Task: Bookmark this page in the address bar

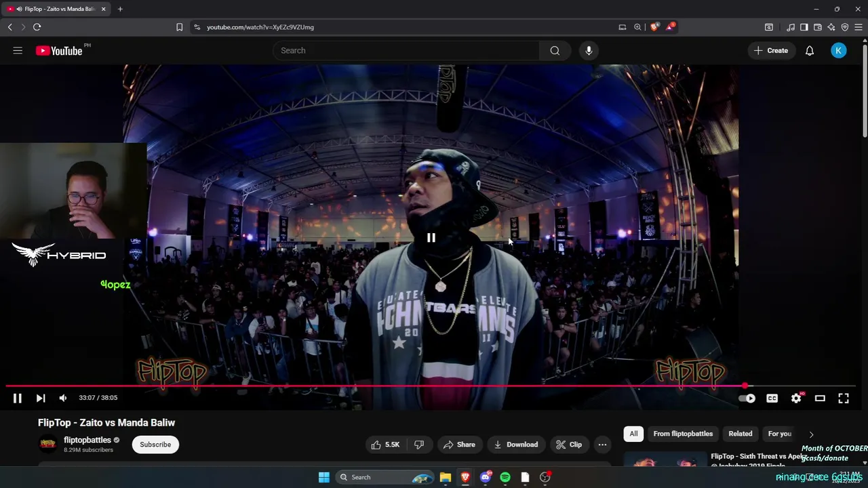Action: click(x=179, y=27)
